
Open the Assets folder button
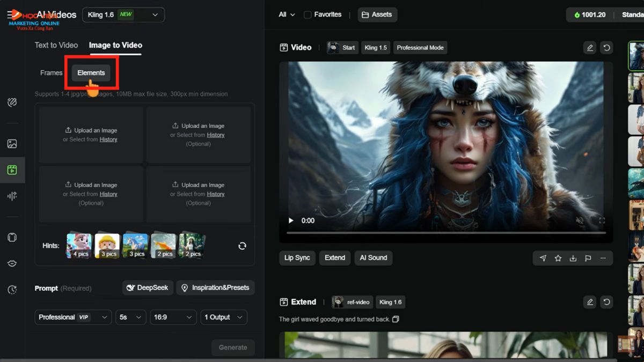[377, 14]
